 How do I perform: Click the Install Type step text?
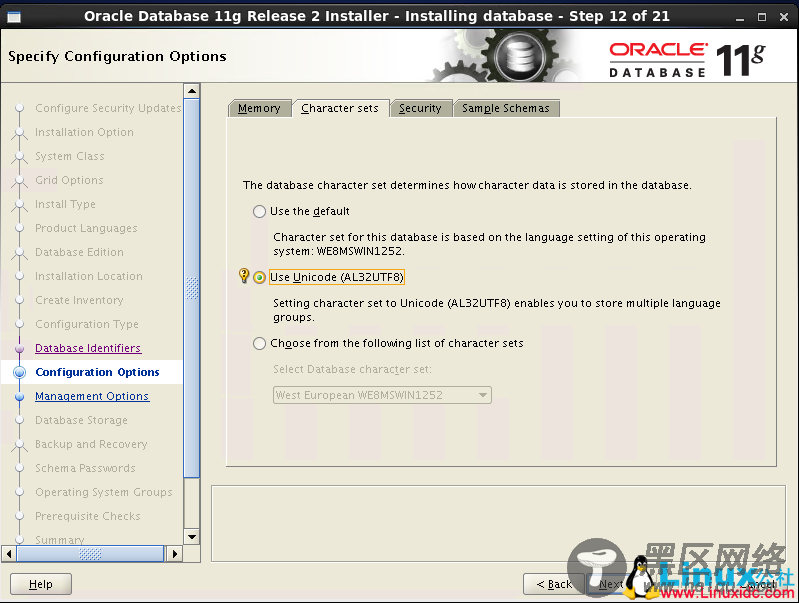(65, 204)
